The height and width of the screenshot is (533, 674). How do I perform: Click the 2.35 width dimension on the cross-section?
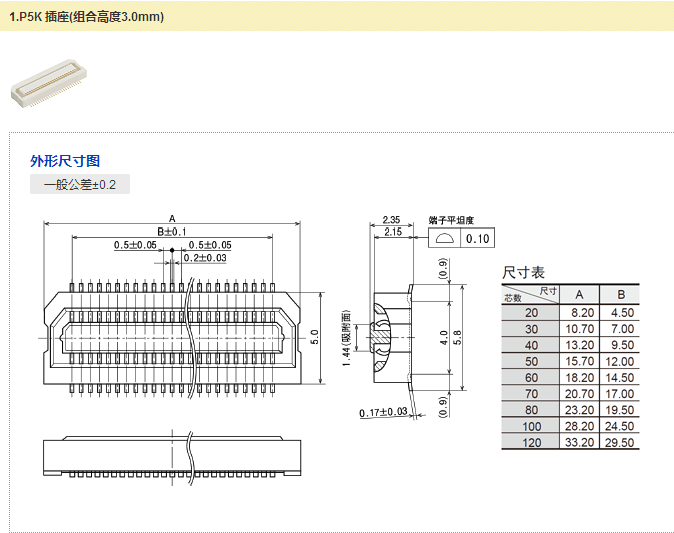point(391,219)
